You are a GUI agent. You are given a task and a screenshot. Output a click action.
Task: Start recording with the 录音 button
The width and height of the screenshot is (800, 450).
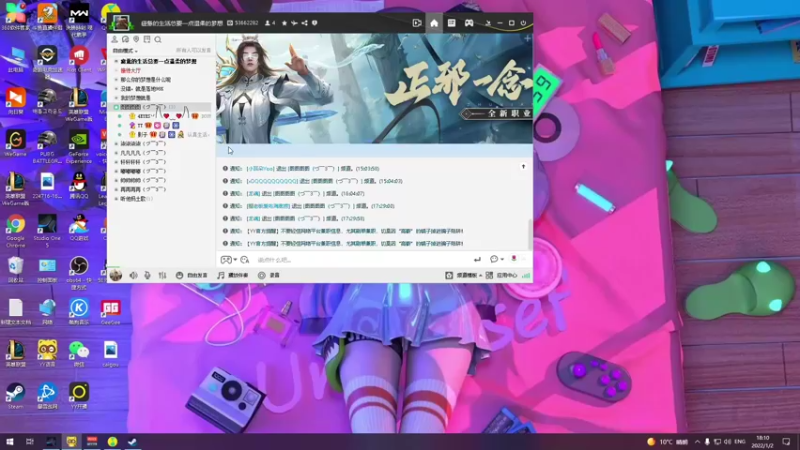(x=269, y=276)
